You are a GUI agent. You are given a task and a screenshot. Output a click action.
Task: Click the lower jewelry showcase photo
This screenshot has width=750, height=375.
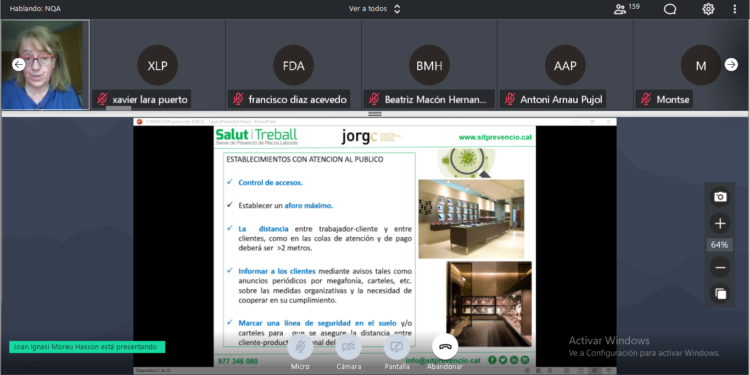point(489,304)
